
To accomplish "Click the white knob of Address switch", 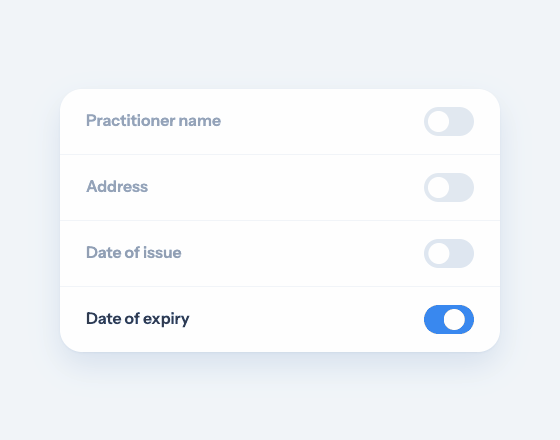I will coord(438,188).
